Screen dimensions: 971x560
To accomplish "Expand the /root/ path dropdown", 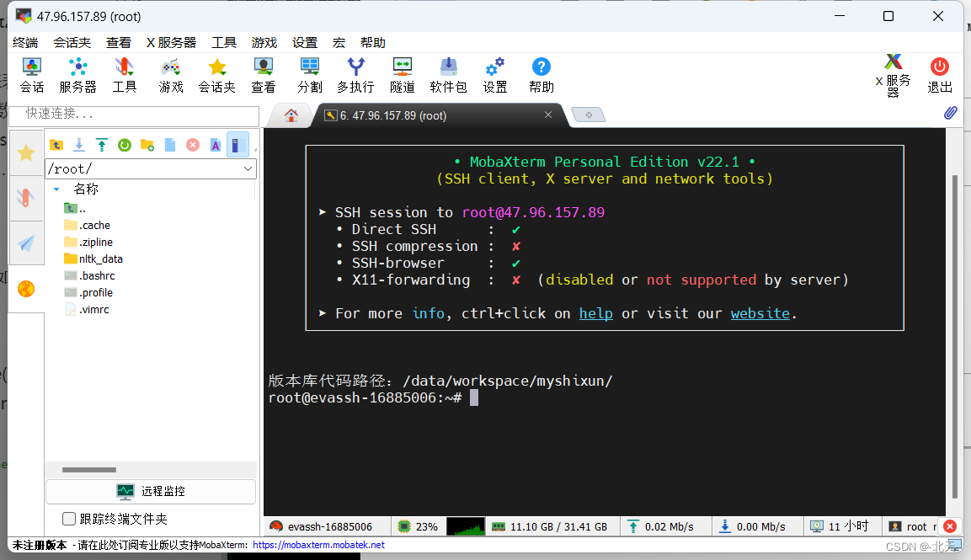I will [248, 168].
